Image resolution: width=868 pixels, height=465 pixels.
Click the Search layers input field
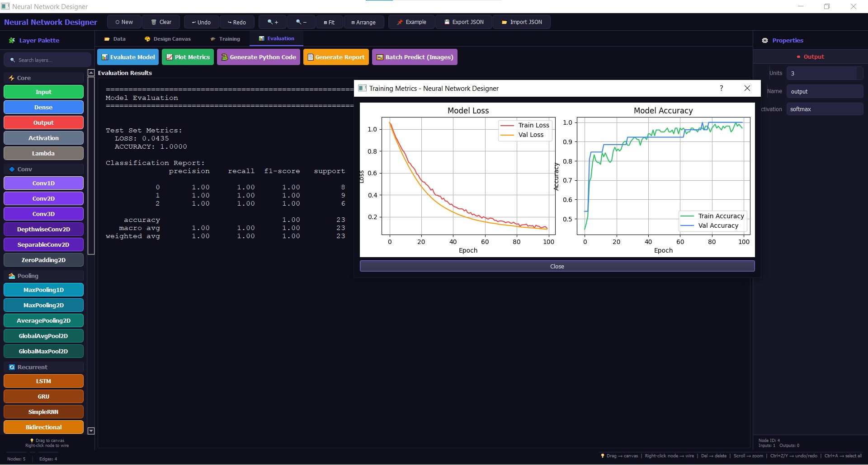pyautogui.click(x=47, y=60)
